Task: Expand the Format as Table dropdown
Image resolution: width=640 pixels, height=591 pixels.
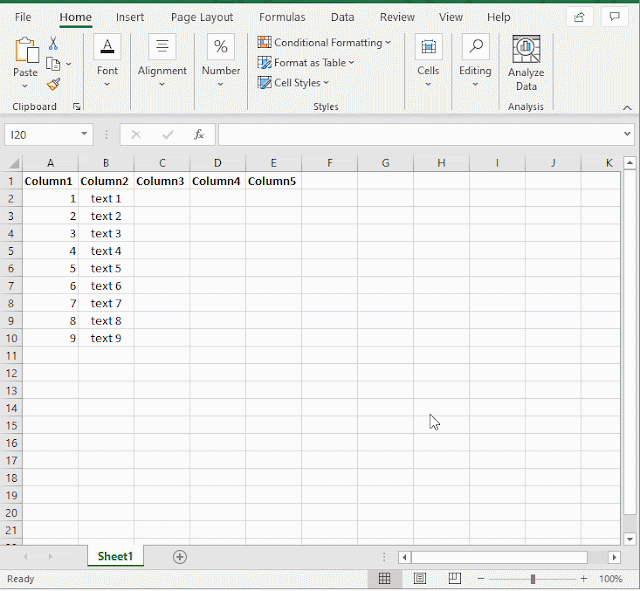Action: (351, 62)
